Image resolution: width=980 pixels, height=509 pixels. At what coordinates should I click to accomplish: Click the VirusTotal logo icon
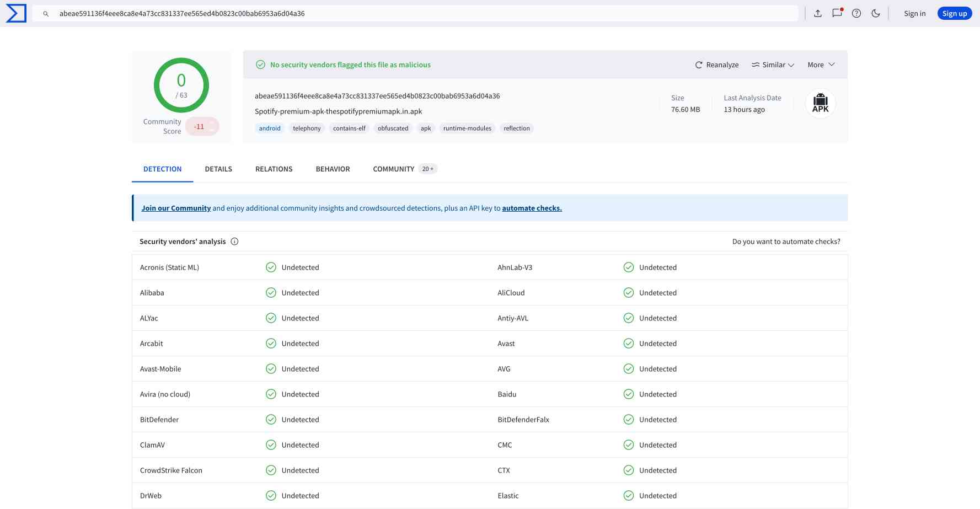(x=16, y=13)
